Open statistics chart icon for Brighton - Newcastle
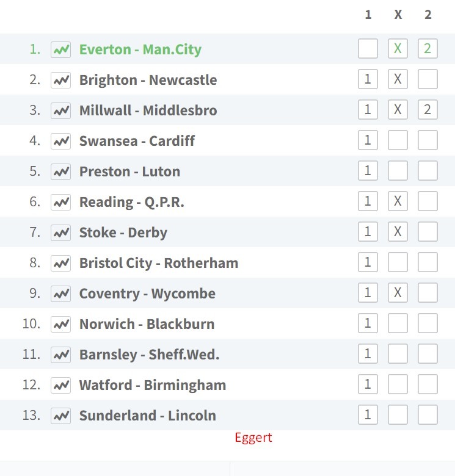Image resolution: width=455 pixels, height=476 pixels. click(x=60, y=80)
